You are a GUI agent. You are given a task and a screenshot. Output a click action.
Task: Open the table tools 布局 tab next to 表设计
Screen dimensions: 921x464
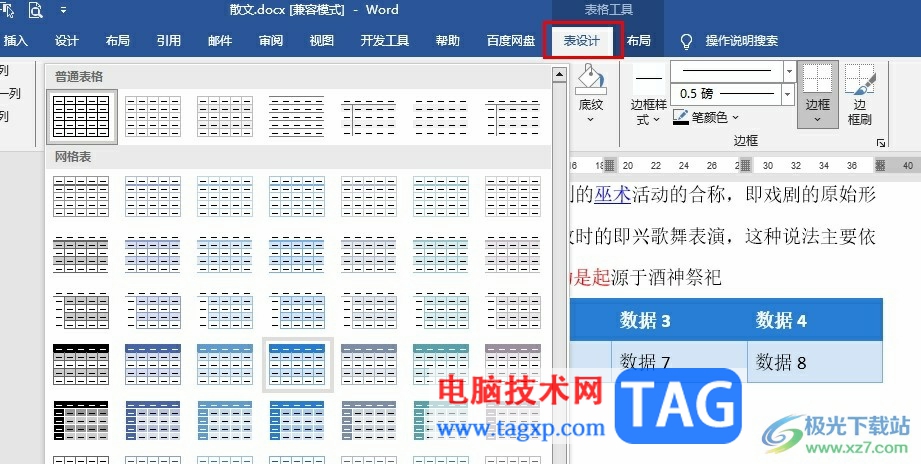click(638, 41)
